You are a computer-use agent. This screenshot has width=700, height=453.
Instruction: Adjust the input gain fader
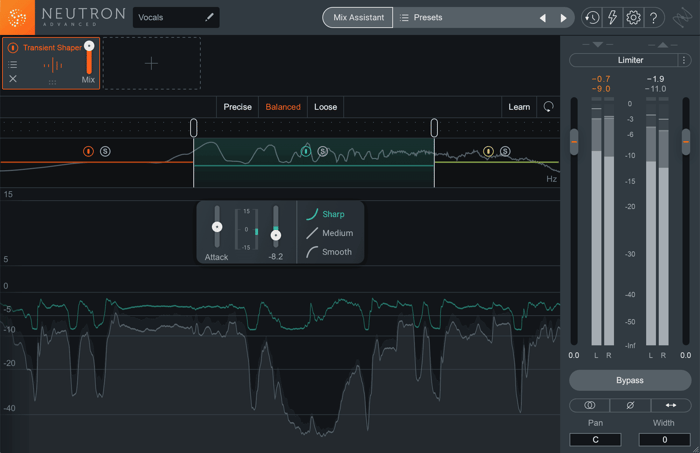point(574,142)
